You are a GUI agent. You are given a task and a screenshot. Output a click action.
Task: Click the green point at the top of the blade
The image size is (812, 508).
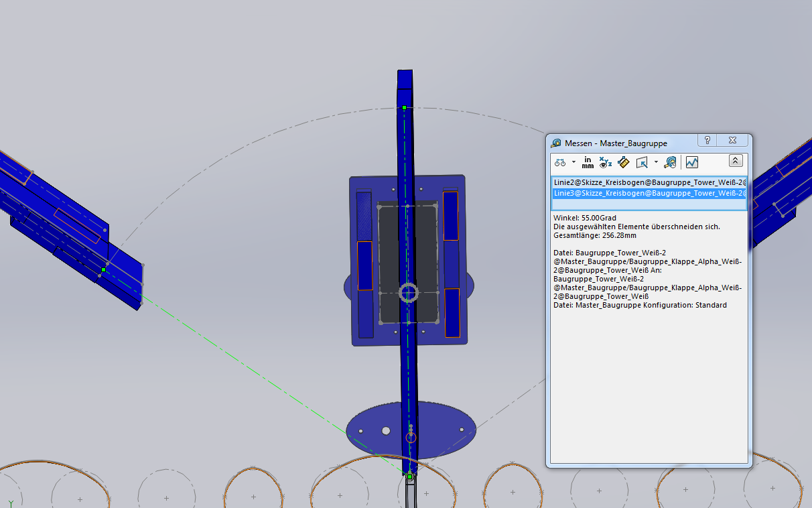[404, 107]
